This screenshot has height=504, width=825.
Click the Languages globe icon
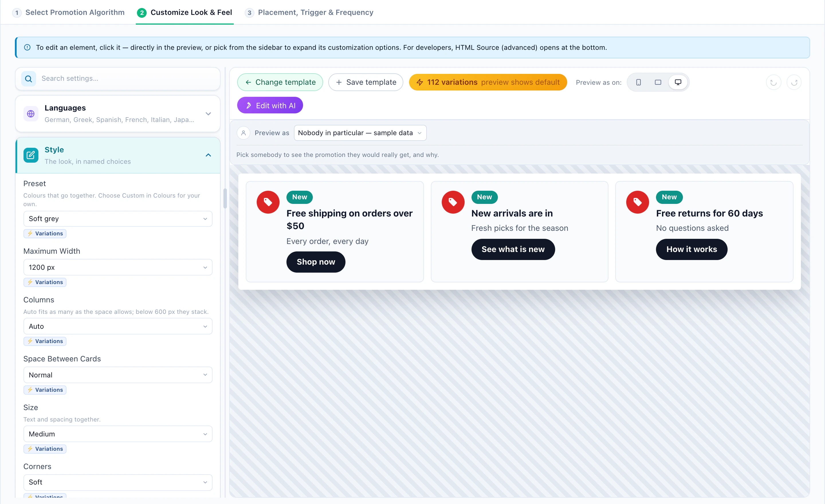coord(31,114)
